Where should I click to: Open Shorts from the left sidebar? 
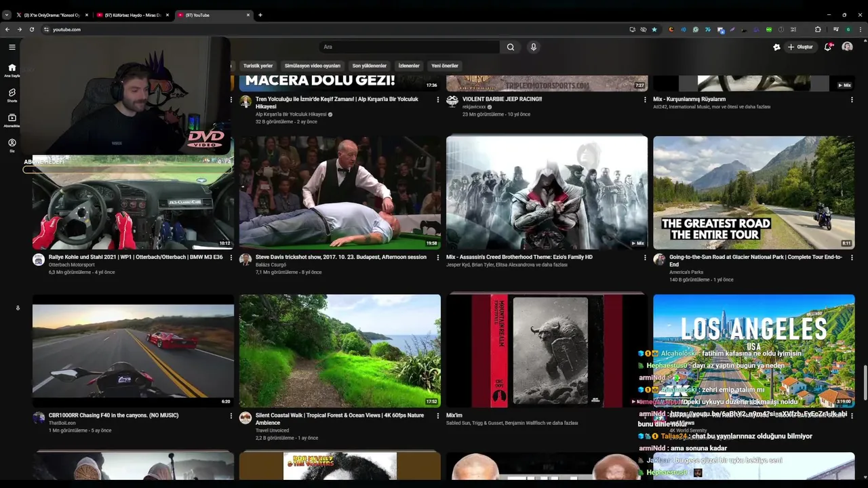(x=12, y=95)
